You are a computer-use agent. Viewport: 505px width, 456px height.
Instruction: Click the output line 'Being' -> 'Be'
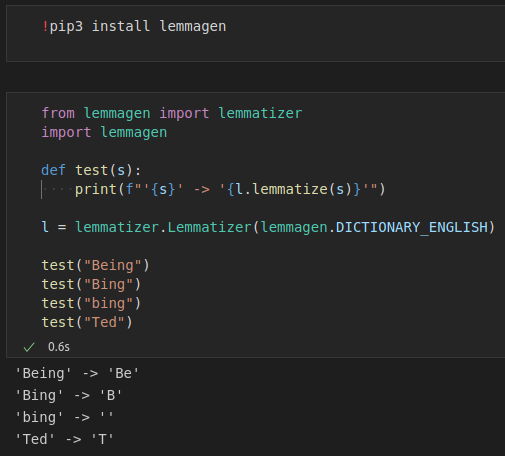click(77, 373)
